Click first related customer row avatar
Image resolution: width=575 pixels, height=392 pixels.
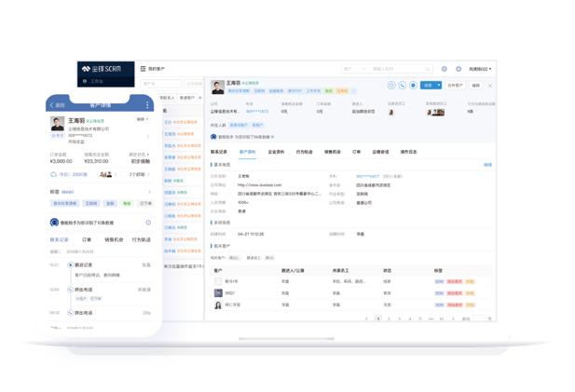point(218,281)
